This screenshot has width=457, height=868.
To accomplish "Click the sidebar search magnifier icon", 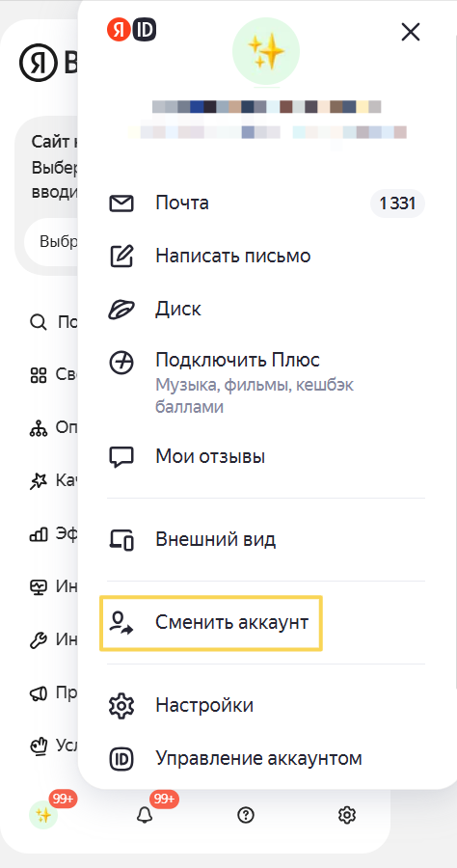I will tap(39, 322).
